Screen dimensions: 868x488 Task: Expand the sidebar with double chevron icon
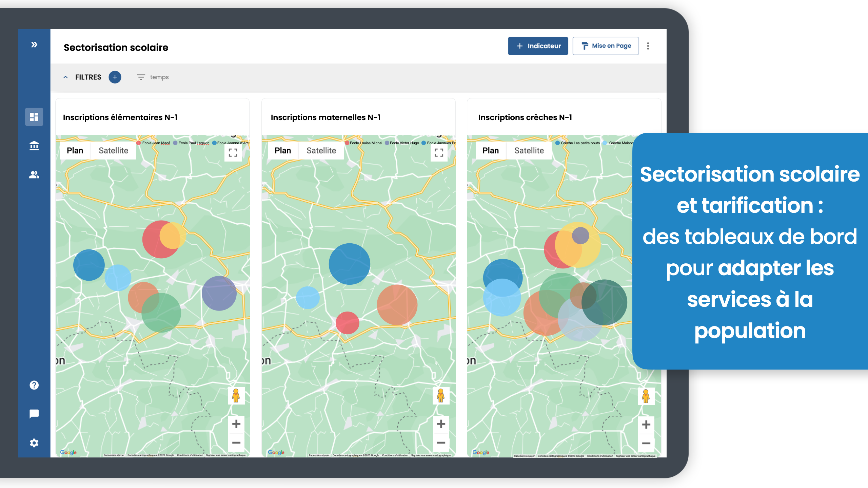point(34,44)
